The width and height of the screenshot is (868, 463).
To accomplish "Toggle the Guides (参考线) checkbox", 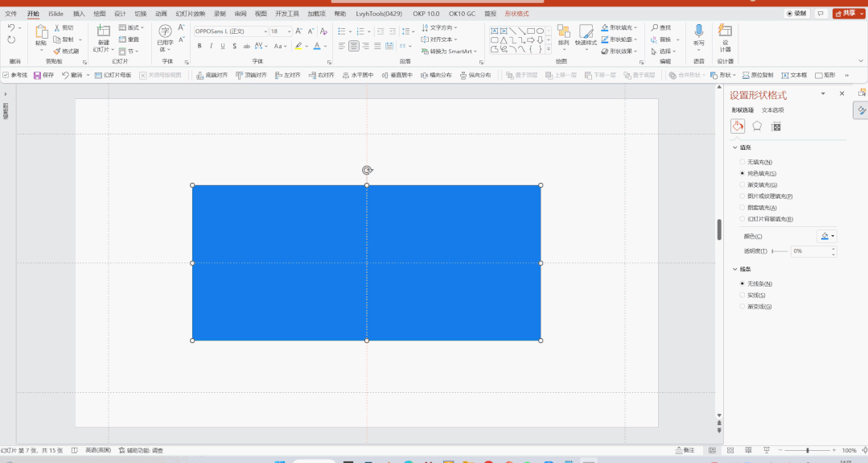I will [6, 76].
